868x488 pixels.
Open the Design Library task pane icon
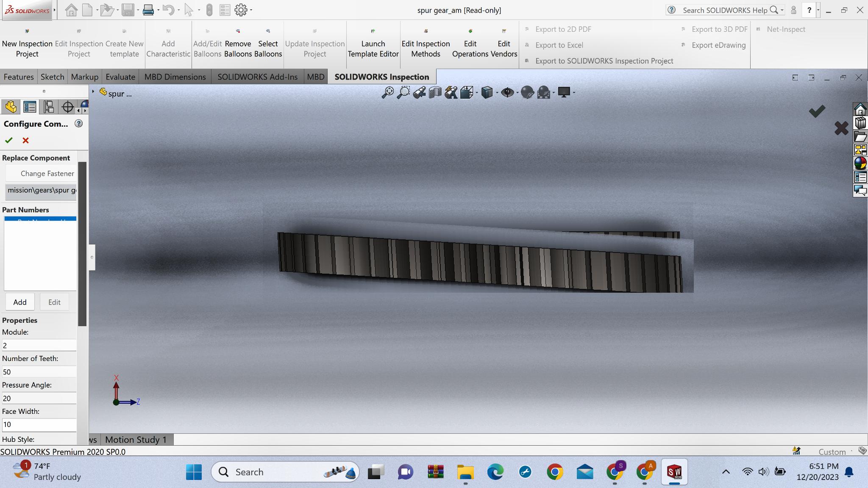pos(860,123)
